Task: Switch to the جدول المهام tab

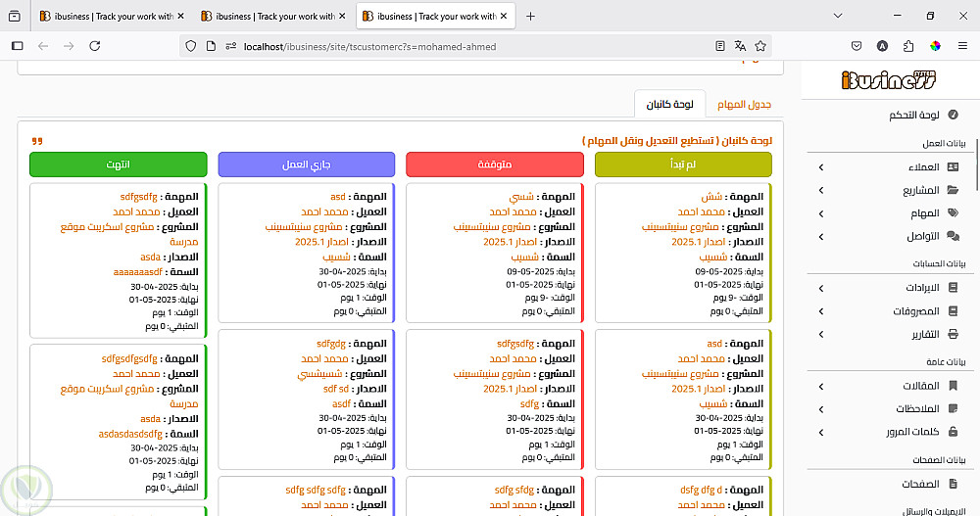Action: pyautogui.click(x=744, y=104)
